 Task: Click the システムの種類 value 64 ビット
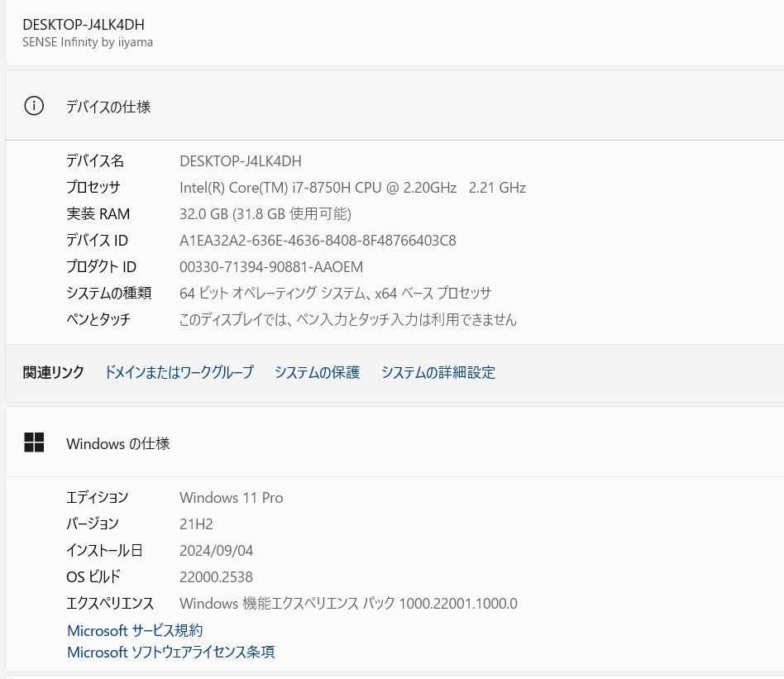[x=336, y=293]
